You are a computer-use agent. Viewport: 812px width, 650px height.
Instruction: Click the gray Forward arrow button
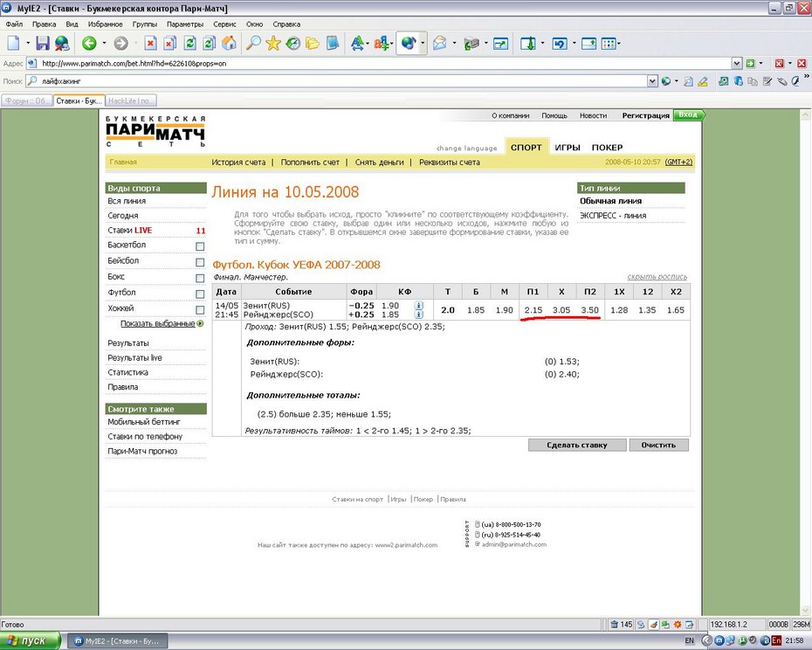(120, 44)
